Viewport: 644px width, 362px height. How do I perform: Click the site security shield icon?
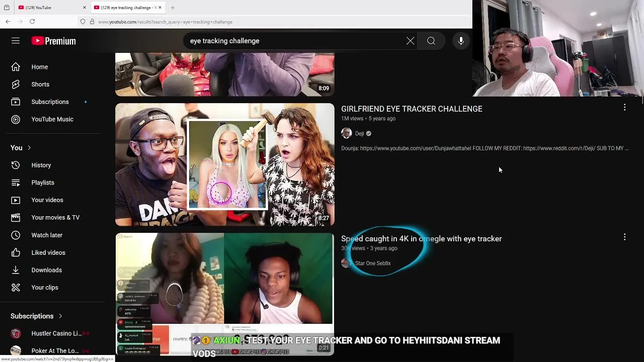[83, 22]
